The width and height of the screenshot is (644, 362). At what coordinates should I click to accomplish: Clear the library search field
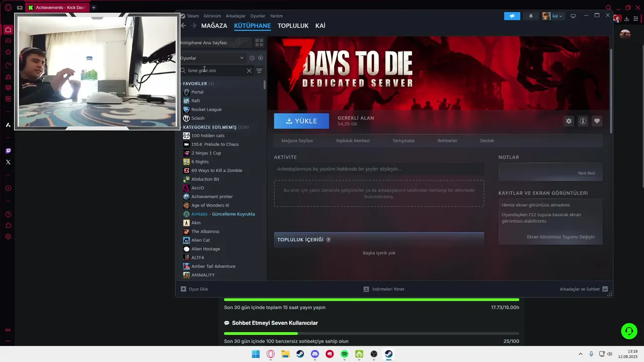[249, 71]
